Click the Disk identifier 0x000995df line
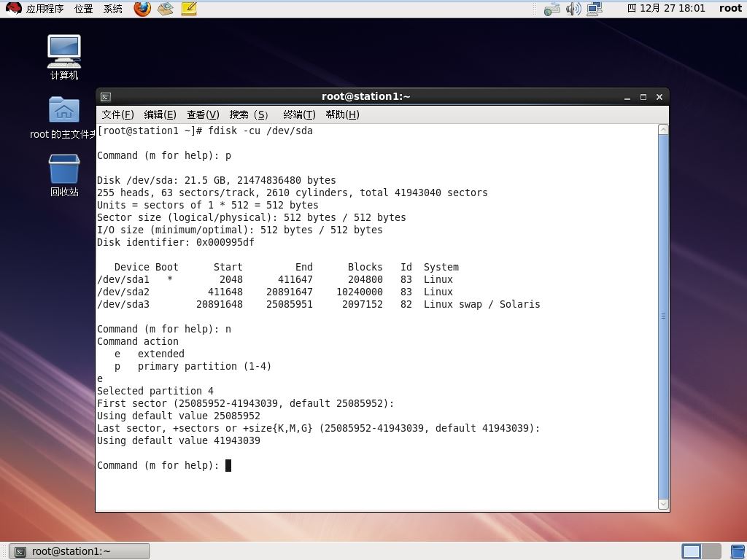 pos(176,242)
